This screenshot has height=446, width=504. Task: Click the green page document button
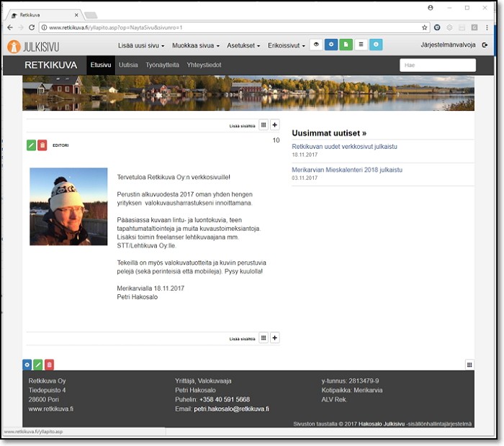coord(346,45)
